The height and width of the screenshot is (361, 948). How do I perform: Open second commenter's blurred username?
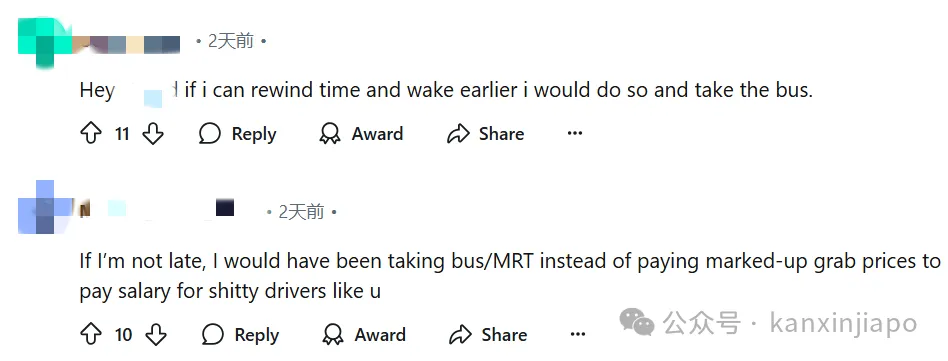[x=157, y=208]
